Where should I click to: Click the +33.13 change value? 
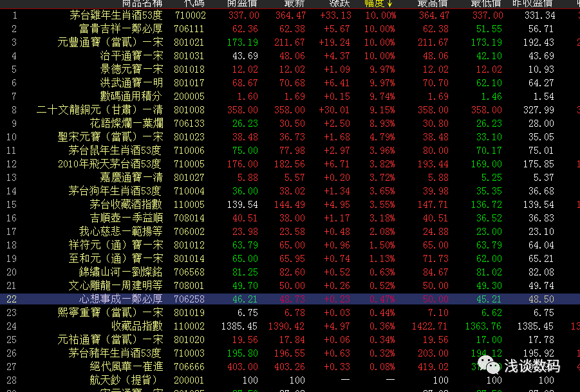336,15
